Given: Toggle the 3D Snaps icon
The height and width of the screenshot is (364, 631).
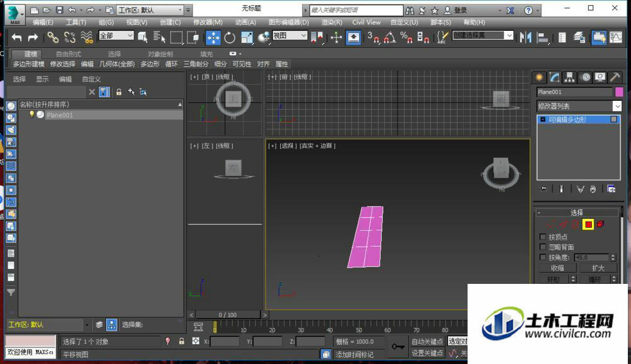Looking at the screenshot, I should 373,37.
